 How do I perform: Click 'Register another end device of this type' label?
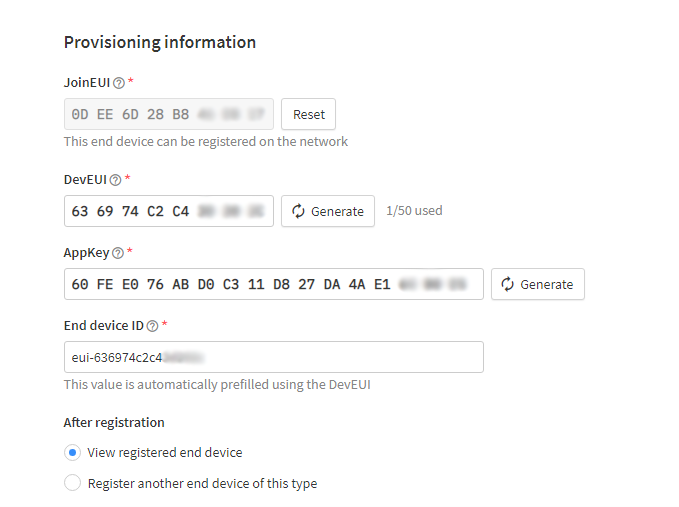pos(202,483)
